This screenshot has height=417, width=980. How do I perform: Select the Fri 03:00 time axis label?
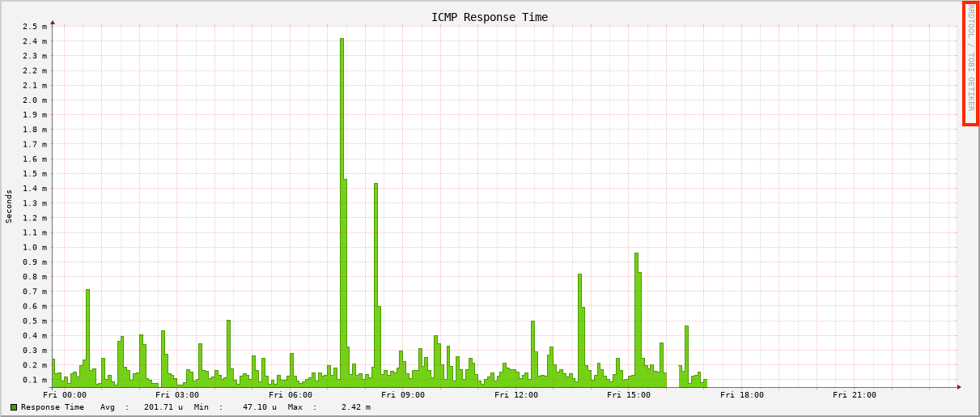coord(177,395)
